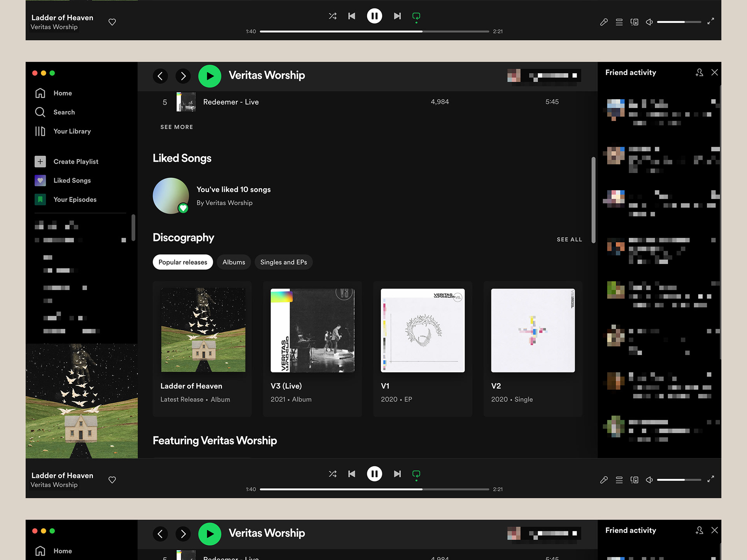This screenshot has width=747, height=560.
Task: Mute volume in the topmost player bar
Action: tap(649, 22)
